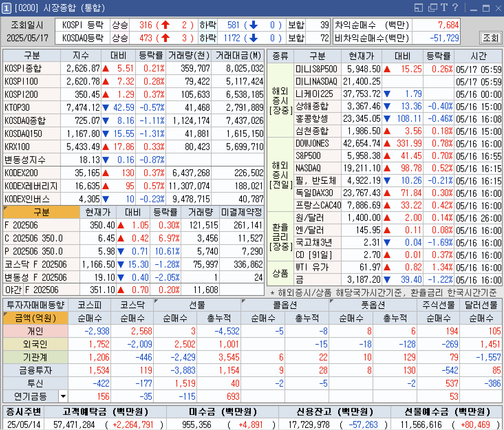Click the duplicate window icon in title bar

point(432,8)
